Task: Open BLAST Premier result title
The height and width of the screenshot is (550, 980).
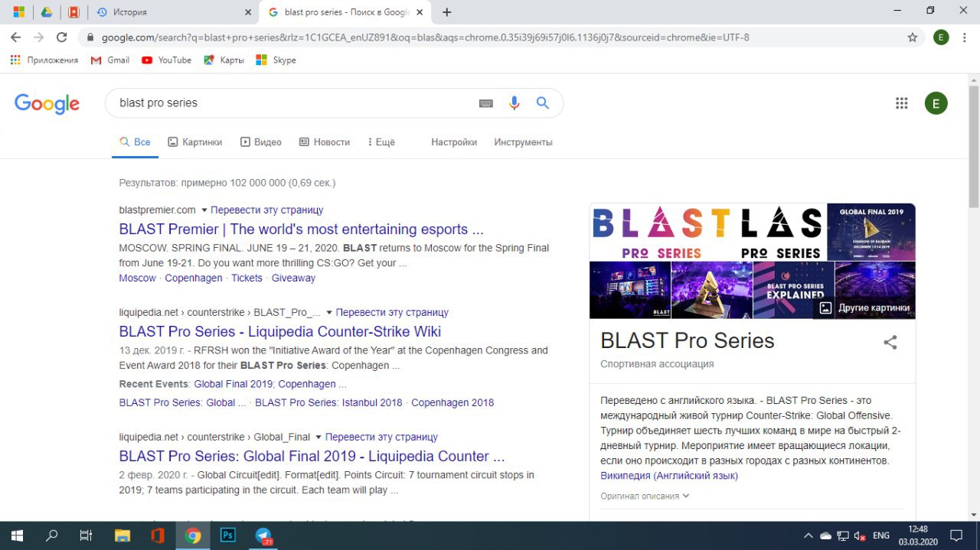Action: pos(302,229)
